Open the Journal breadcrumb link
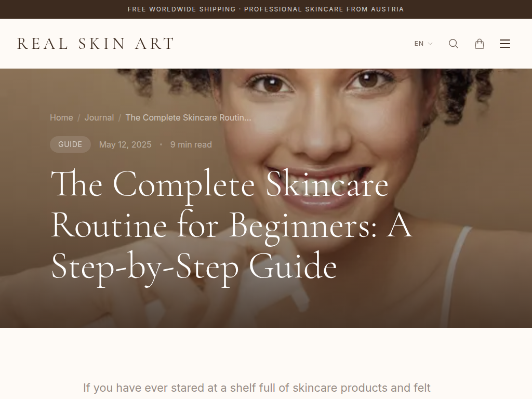 (x=99, y=117)
